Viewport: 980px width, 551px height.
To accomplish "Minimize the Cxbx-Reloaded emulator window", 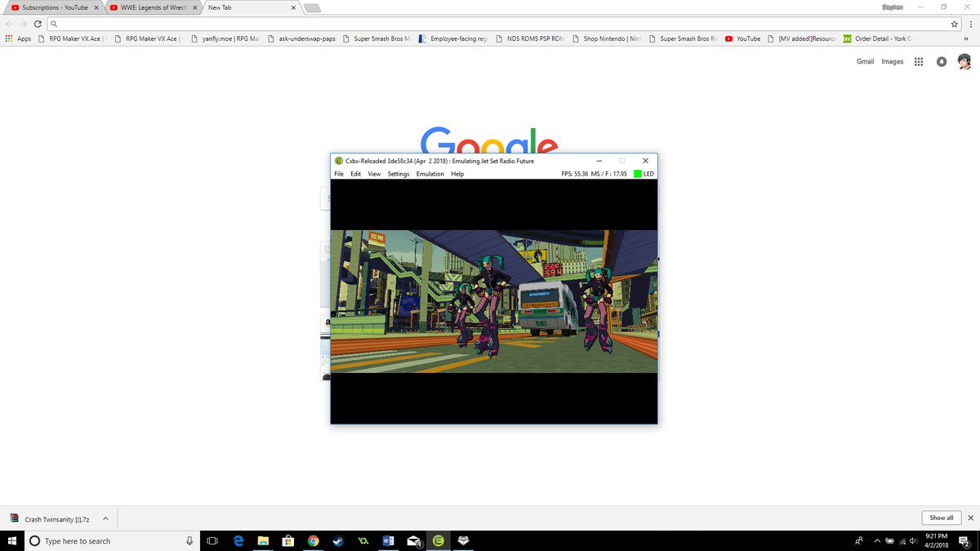I will (x=599, y=161).
